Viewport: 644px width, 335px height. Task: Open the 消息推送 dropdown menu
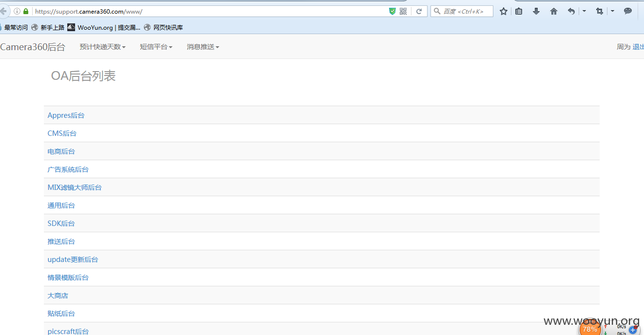click(203, 47)
